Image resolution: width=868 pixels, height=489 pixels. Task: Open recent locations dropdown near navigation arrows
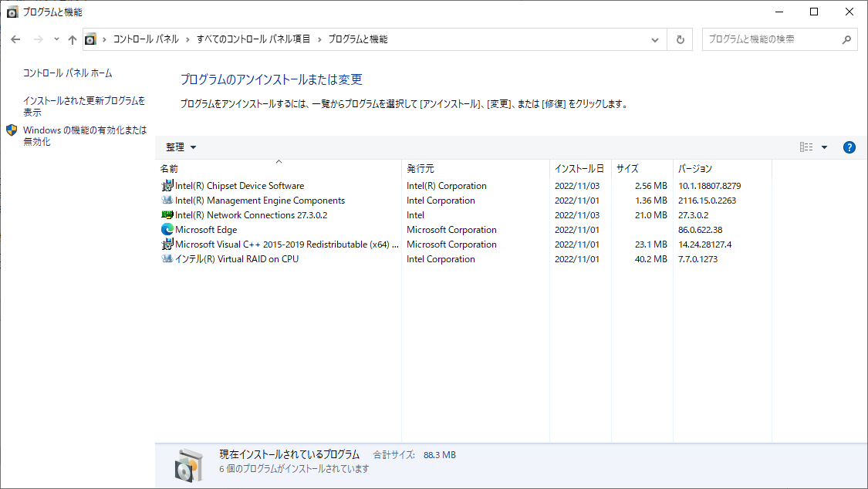(56, 39)
